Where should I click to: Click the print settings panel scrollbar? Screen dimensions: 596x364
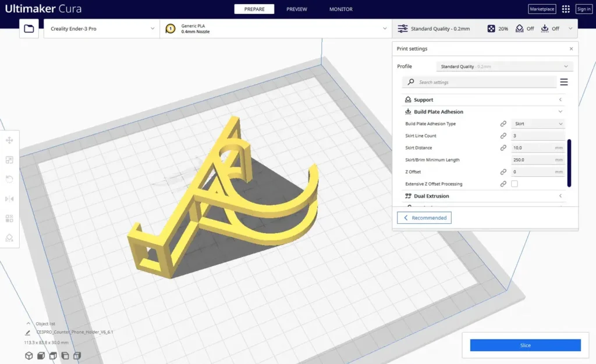click(569, 163)
